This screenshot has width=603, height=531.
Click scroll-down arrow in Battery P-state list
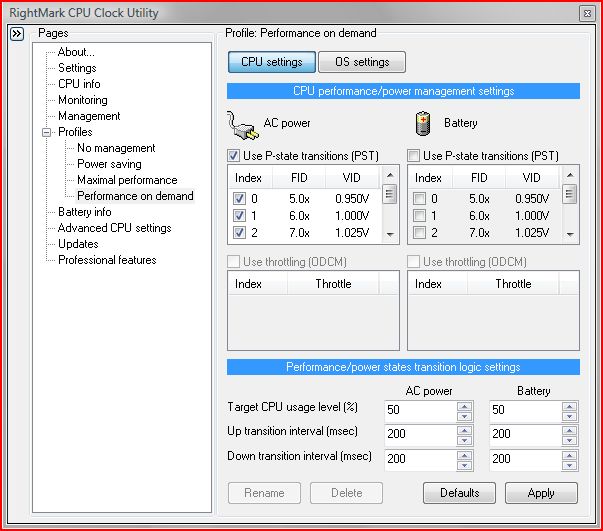tap(570, 234)
